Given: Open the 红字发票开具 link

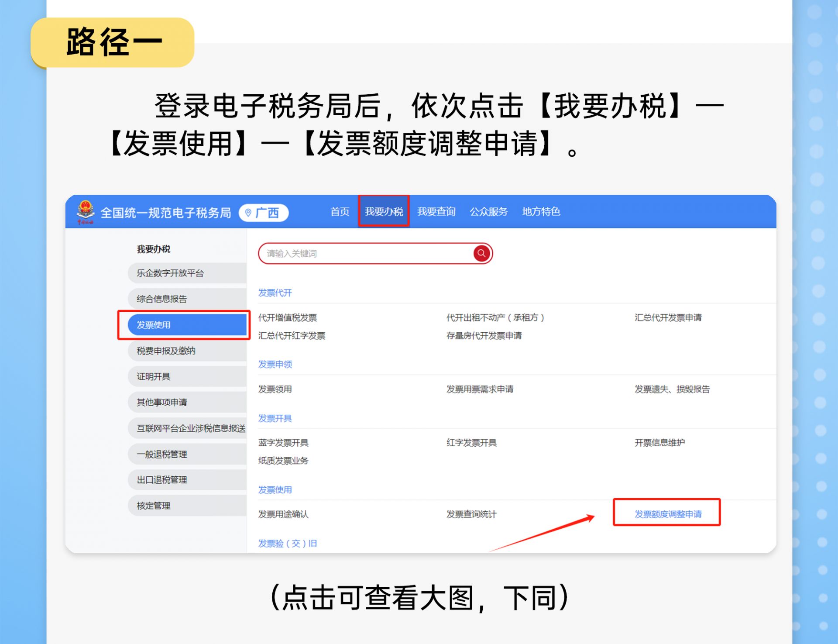Looking at the screenshot, I should (471, 442).
